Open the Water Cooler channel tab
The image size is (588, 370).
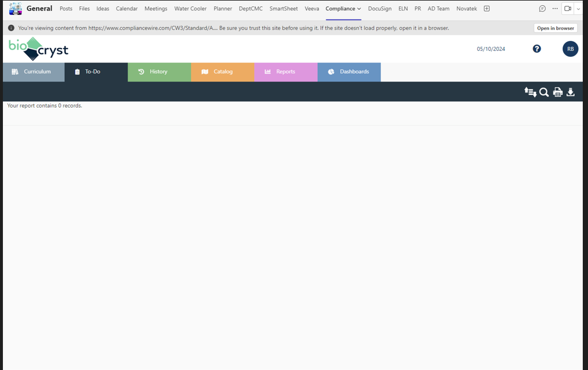point(190,9)
